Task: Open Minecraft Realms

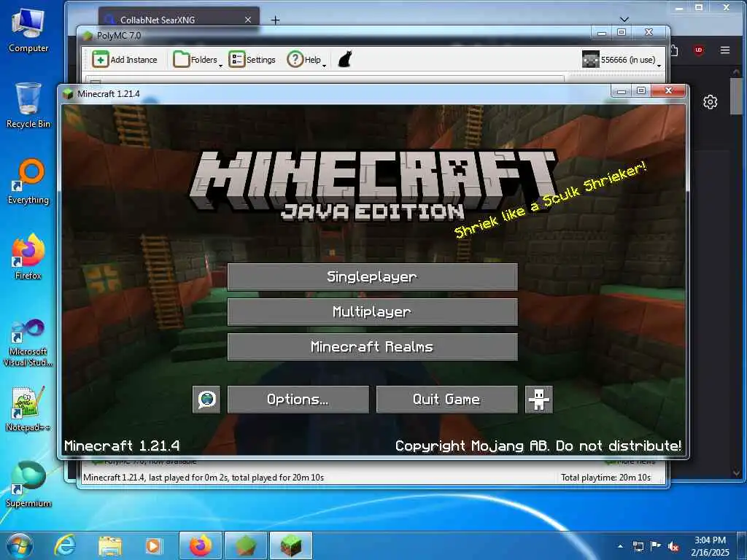Action: click(372, 346)
